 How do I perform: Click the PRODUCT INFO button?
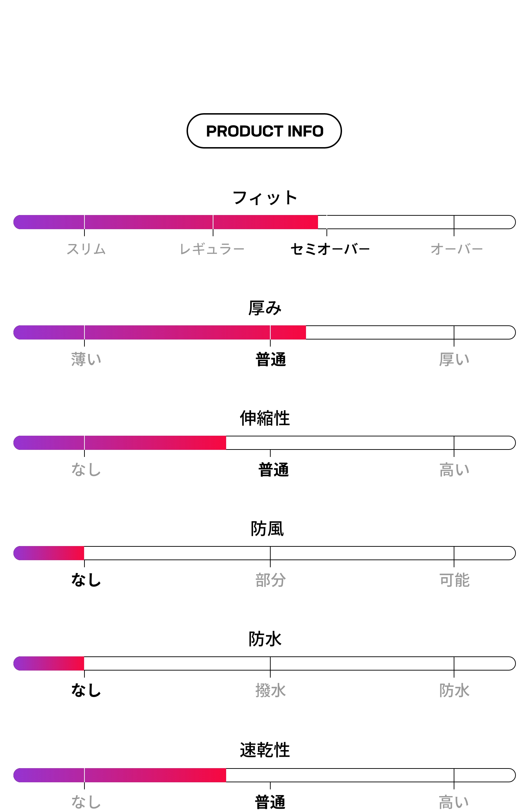pos(264,131)
